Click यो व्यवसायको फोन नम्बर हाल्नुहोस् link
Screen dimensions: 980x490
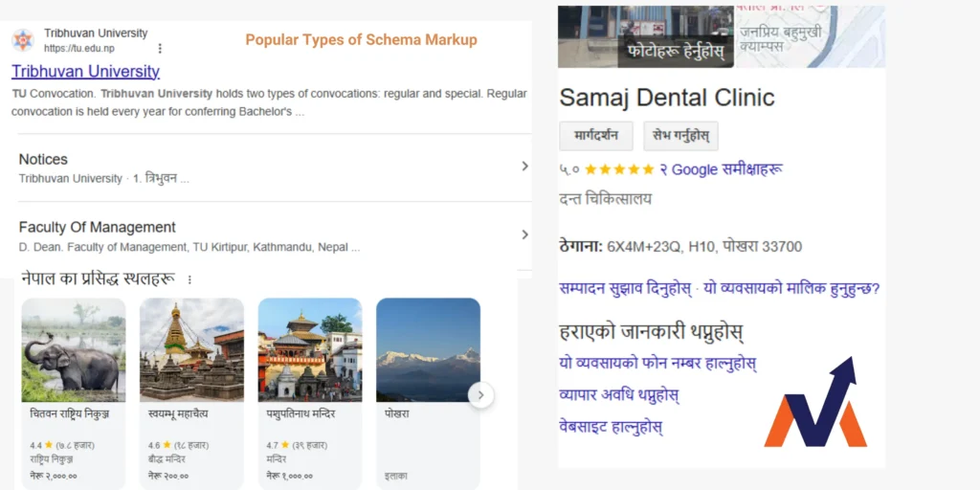(x=658, y=363)
